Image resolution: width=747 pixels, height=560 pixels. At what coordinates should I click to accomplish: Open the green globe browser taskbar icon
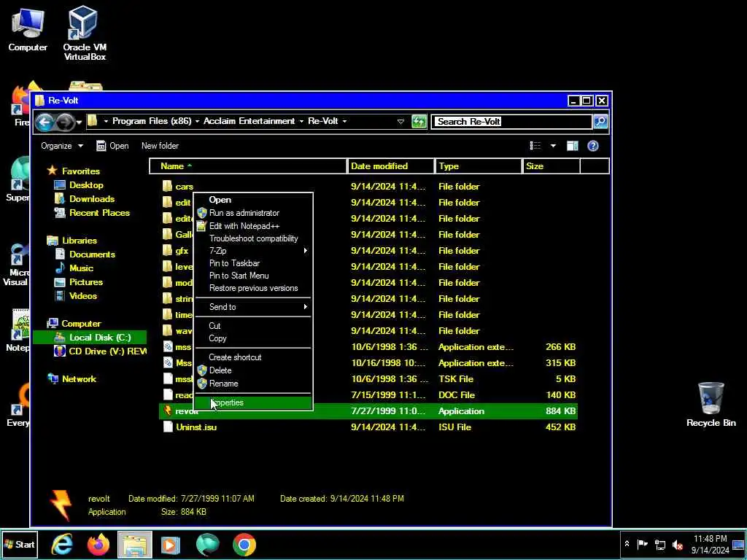coord(207,544)
